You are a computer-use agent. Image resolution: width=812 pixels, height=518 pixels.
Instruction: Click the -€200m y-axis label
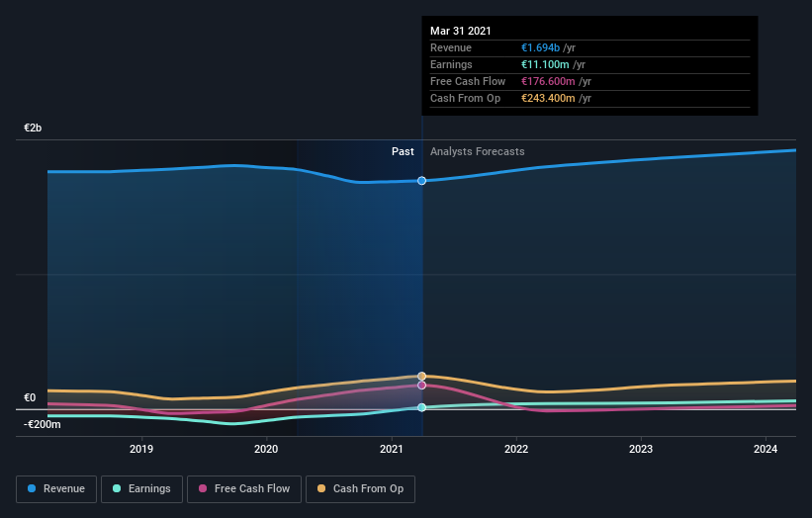(x=42, y=424)
